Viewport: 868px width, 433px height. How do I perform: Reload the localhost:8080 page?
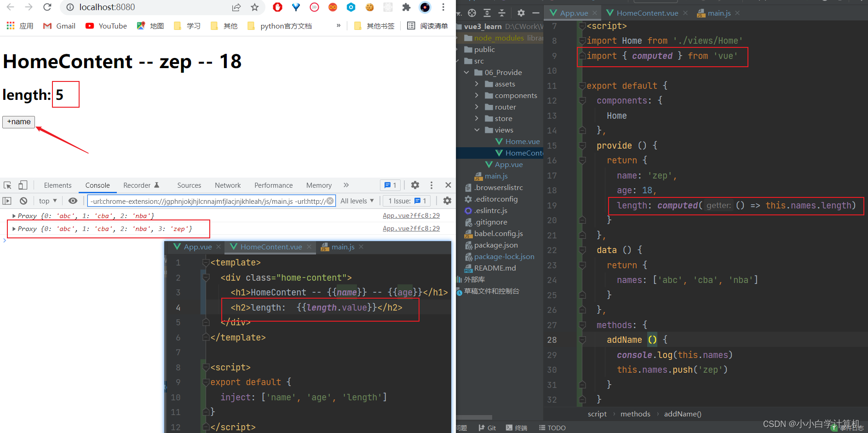tap(47, 7)
